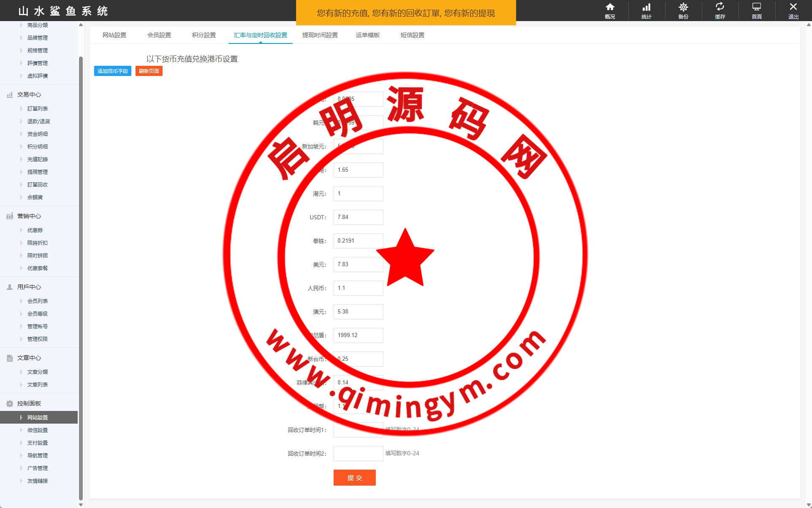
Task: Collapse the 用戶中心 sidebar section
Action: pyautogui.click(x=29, y=287)
